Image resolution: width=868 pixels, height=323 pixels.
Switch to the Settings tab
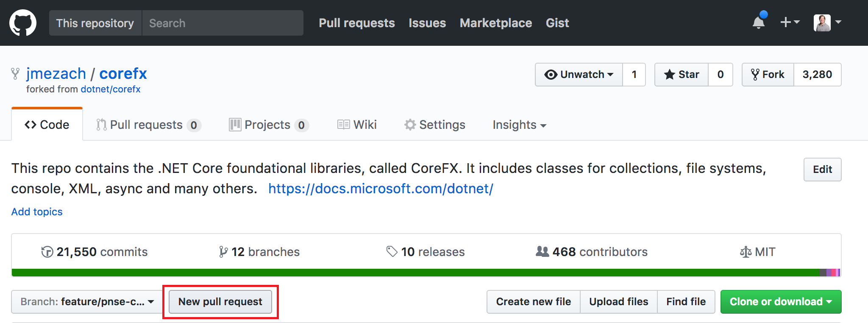(x=435, y=125)
